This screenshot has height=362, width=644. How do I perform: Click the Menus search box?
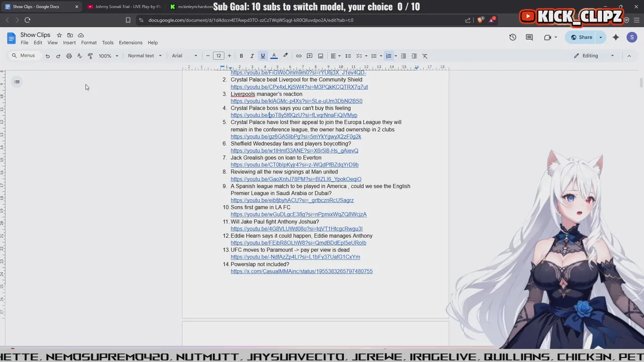click(x=24, y=56)
